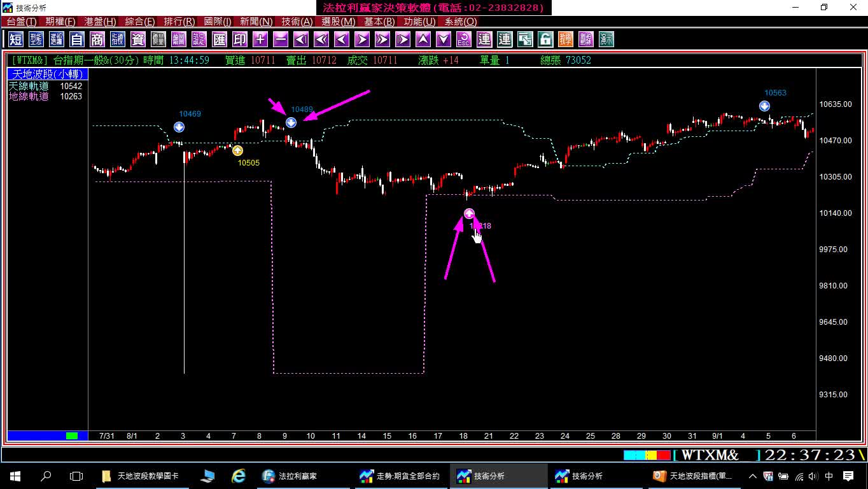Click the 10563 sell signal marker
This screenshot has width=868, height=489.
pos(764,106)
